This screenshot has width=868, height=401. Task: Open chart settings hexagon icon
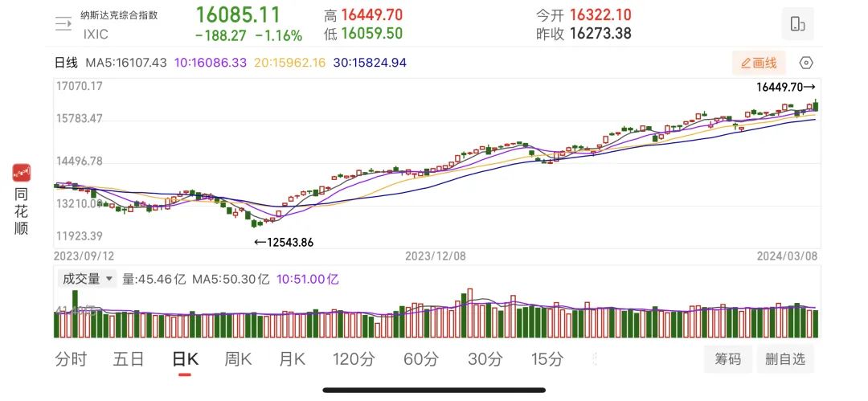[807, 63]
